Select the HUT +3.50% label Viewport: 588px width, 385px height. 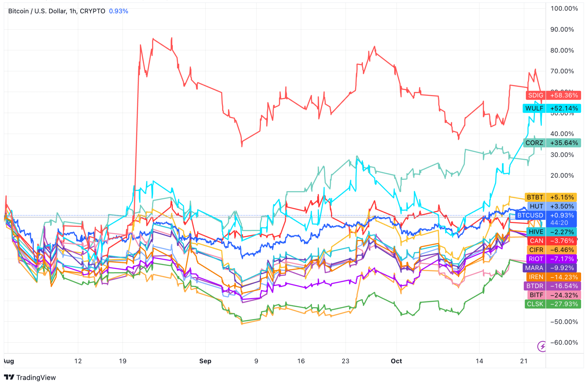click(552, 206)
